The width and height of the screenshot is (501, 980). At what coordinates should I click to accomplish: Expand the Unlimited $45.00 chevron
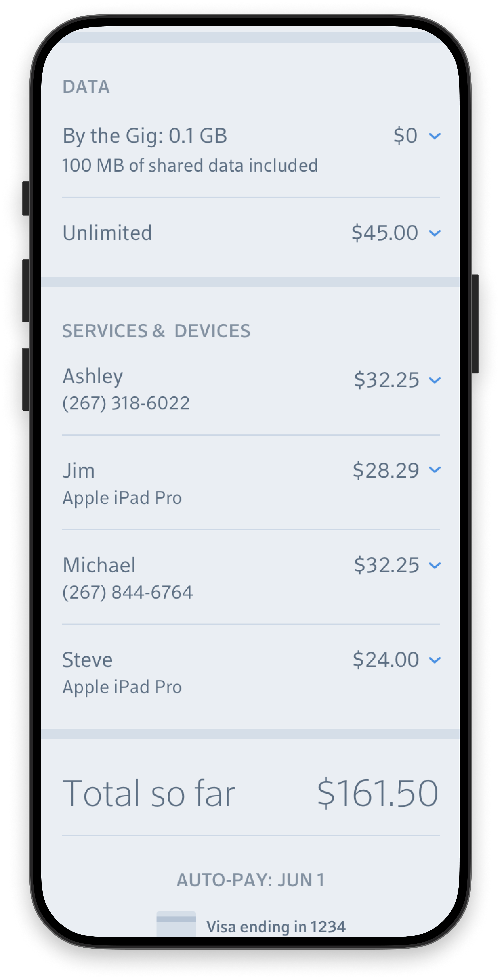point(434,233)
